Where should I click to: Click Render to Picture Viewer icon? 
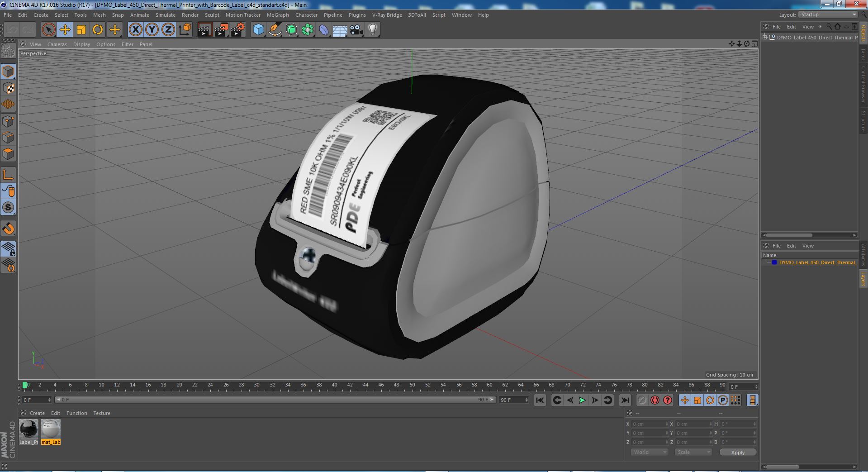(221, 30)
